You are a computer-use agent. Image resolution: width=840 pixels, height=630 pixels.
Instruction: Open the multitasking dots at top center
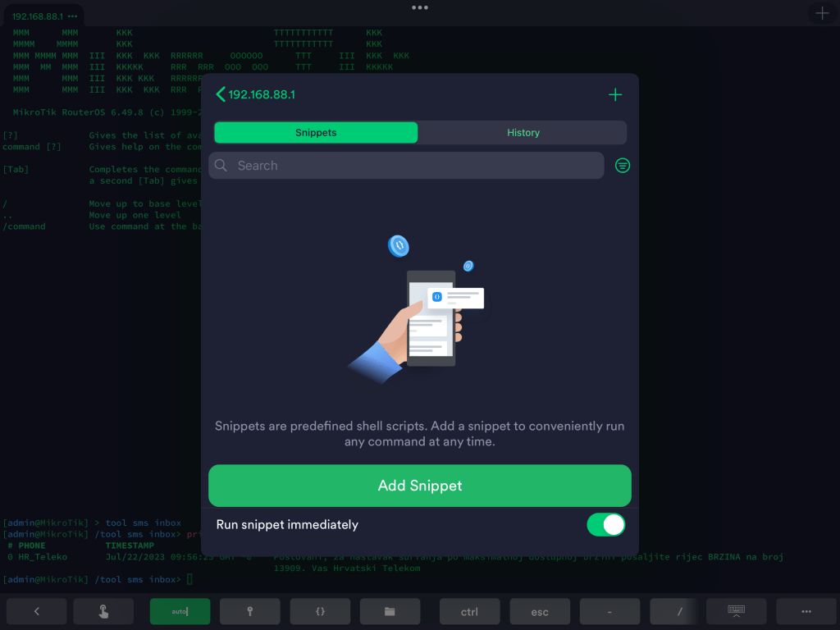[x=420, y=7]
